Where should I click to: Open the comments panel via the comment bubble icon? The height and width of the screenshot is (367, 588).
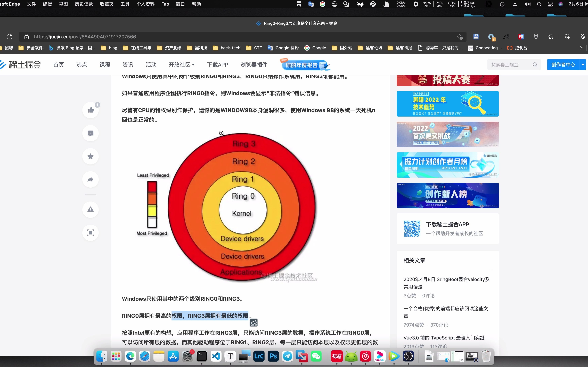click(x=90, y=133)
